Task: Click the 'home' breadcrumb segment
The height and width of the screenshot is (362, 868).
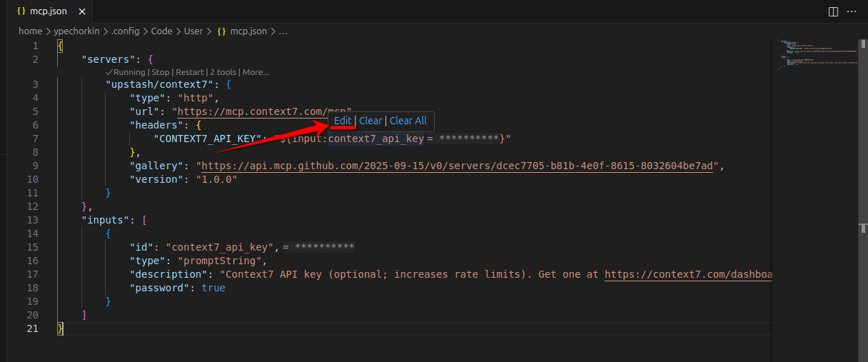Action: coord(30,31)
